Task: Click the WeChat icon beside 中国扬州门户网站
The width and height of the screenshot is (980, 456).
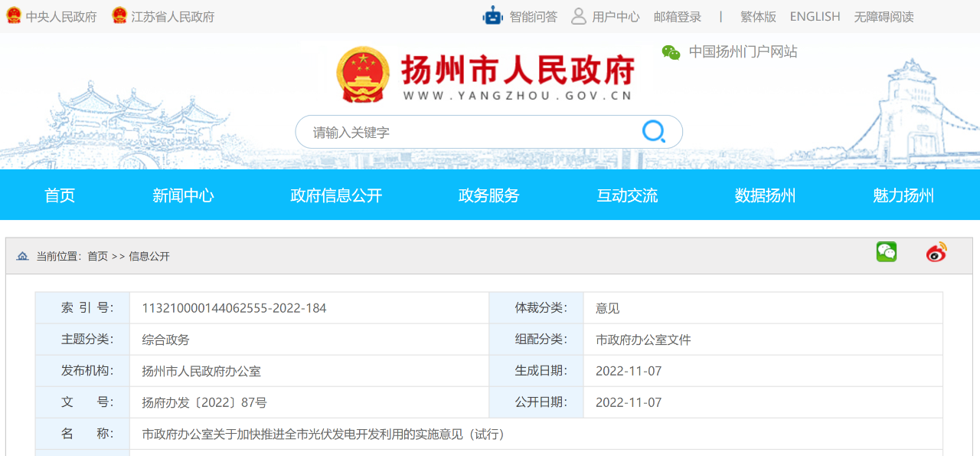Action: click(671, 52)
